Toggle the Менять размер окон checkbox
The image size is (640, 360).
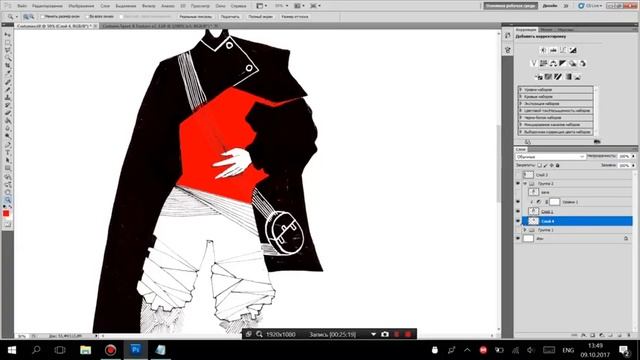42,17
